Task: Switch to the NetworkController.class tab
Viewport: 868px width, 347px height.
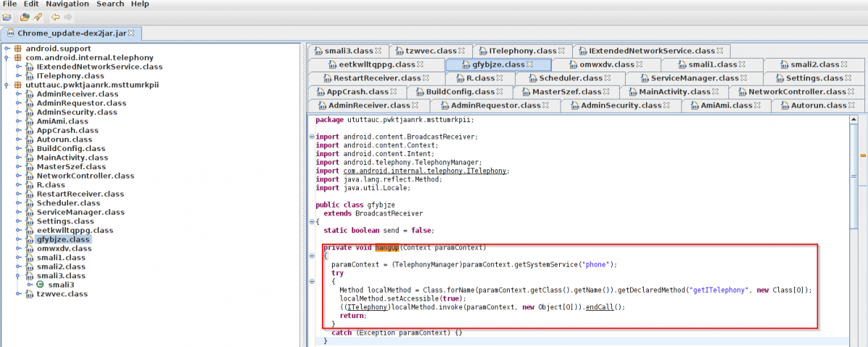Action: (x=796, y=92)
